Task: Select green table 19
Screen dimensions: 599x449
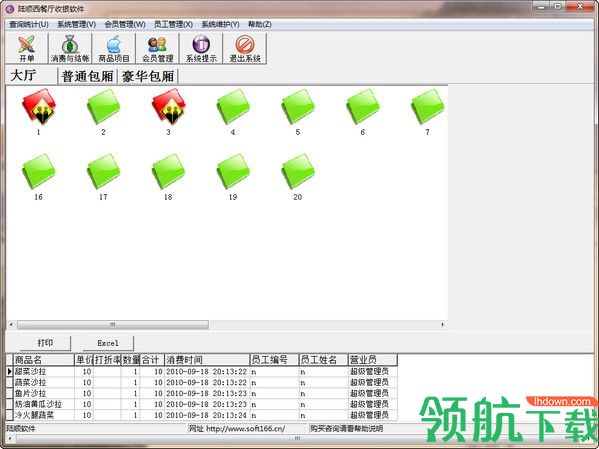Action: click(233, 172)
